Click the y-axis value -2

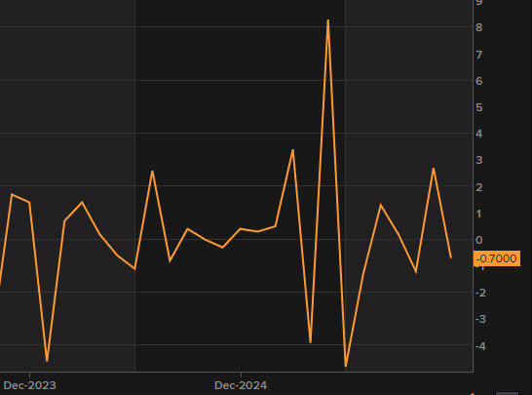480,293
